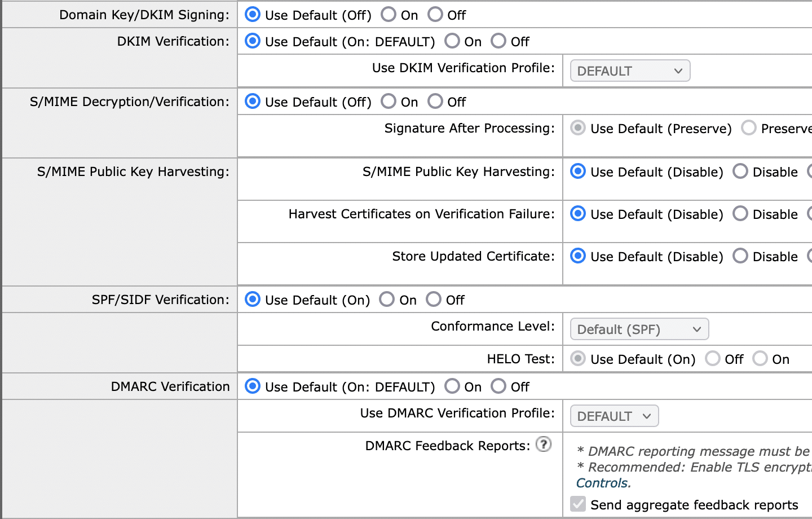Turn Off the HELO Test
Screen dimensions: 812x519
point(713,359)
